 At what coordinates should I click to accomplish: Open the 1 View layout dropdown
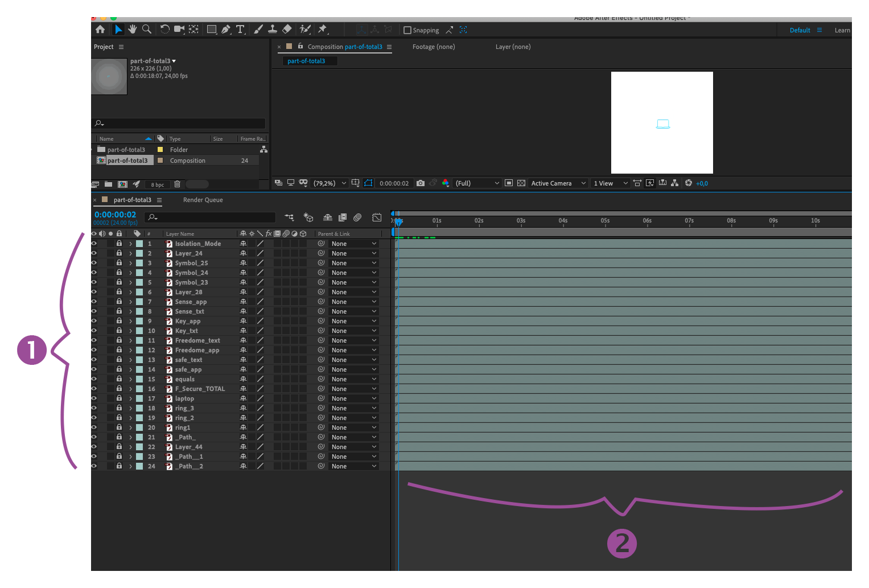pos(610,183)
